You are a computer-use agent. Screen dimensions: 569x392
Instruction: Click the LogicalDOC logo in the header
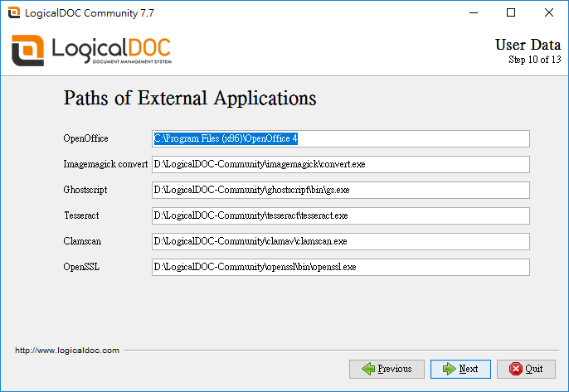(91, 51)
